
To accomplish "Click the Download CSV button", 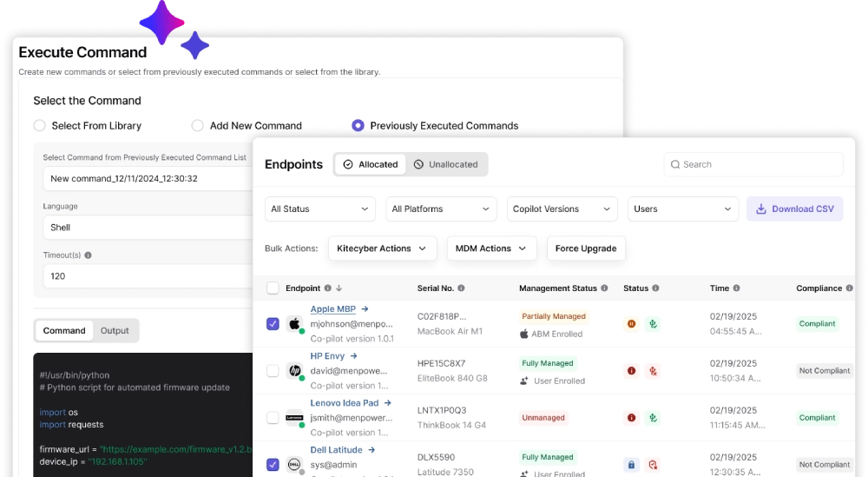I will (795, 209).
